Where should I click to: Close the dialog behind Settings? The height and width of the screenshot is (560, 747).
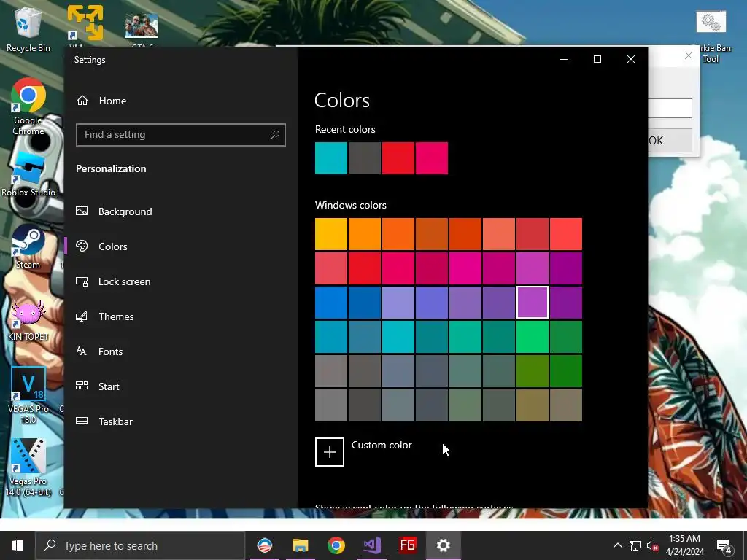click(x=689, y=55)
